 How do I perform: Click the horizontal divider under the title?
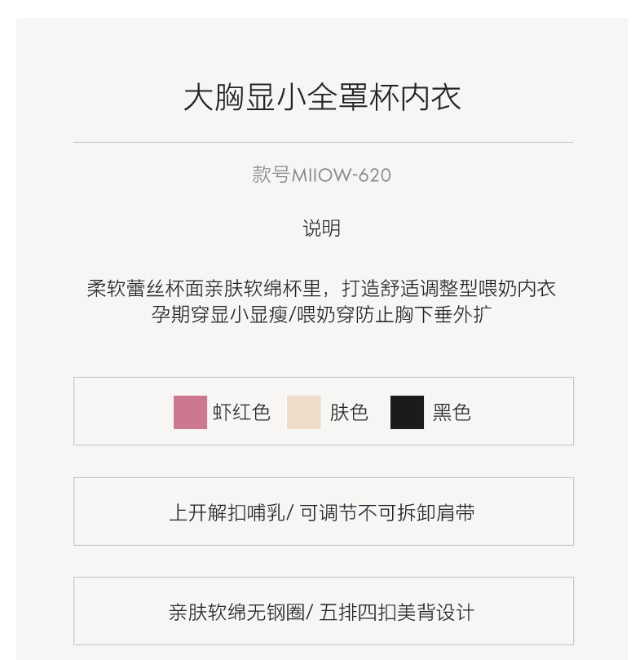[x=324, y=142]
